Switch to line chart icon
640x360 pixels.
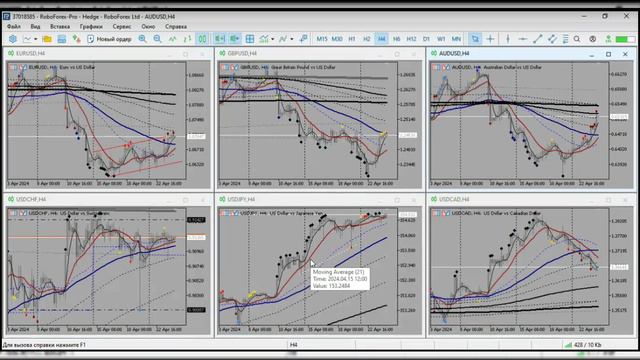[x=173, y=39]
